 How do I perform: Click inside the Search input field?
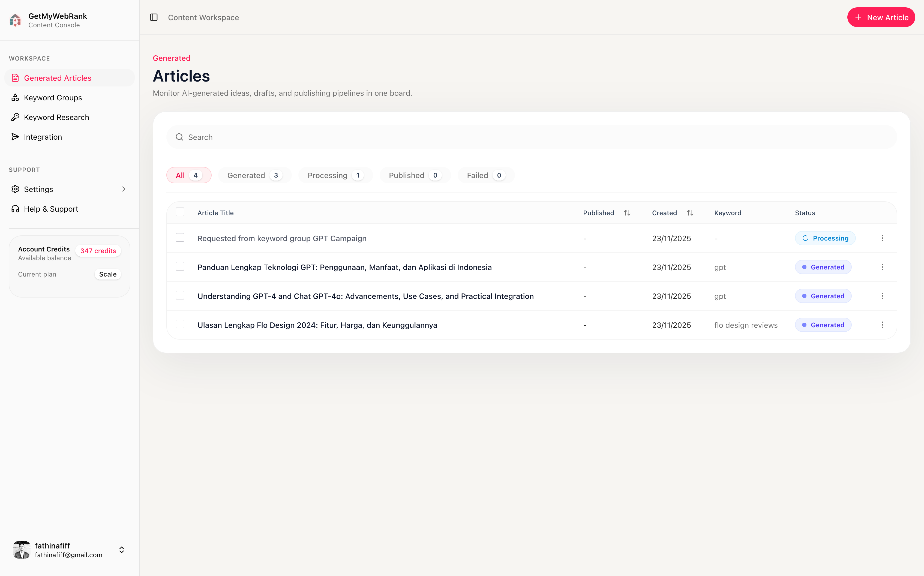pos(381,137)
